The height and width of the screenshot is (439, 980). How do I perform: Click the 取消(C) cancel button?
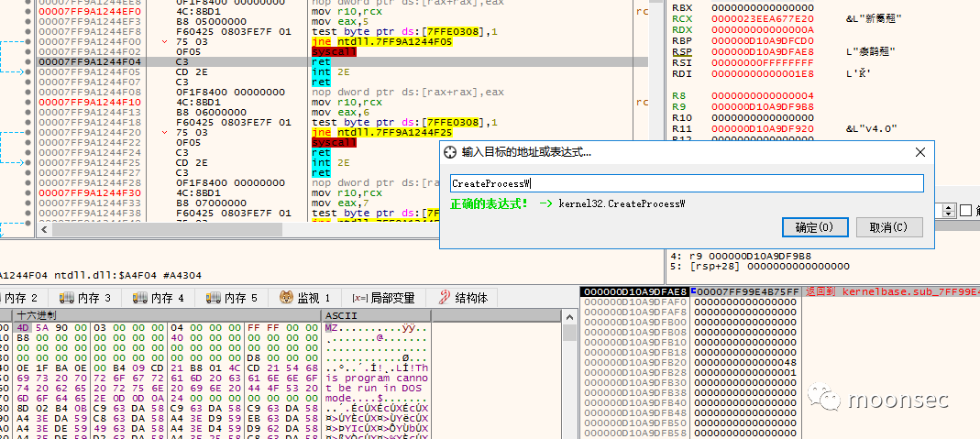889,227
